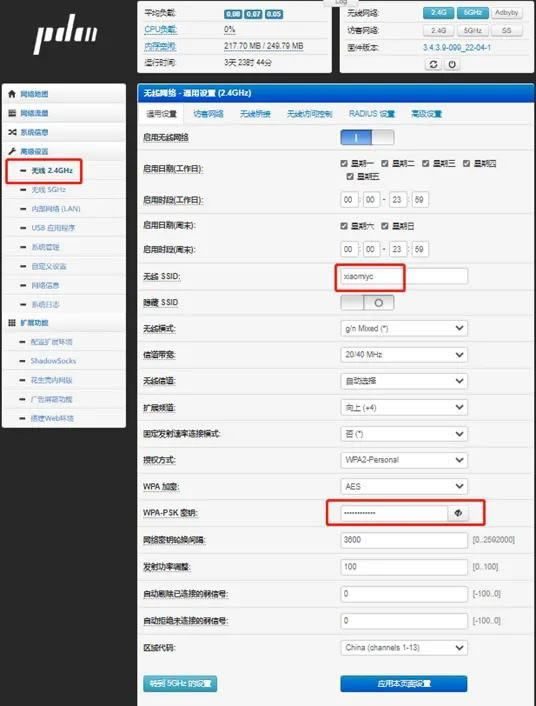
Task: Click the power shutdown icon button
Action: [452, 64]
